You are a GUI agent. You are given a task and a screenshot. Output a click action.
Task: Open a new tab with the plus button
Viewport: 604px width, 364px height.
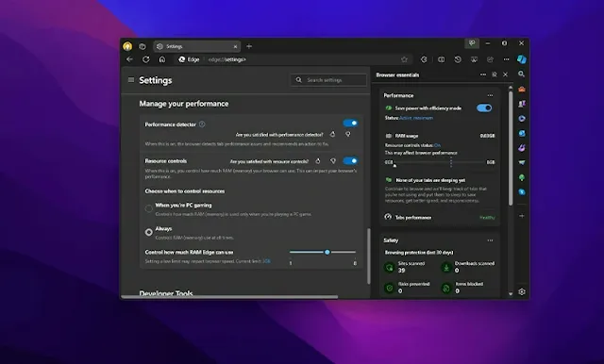[x=249, y=46]
